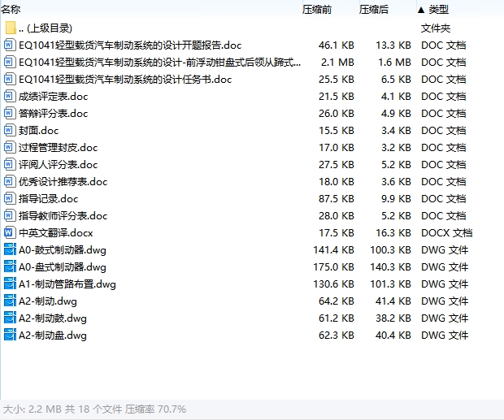This screenshot has height=420, width=504.
Task: Select file name 中英文翻译.docx
Action: tap(55, 233)
